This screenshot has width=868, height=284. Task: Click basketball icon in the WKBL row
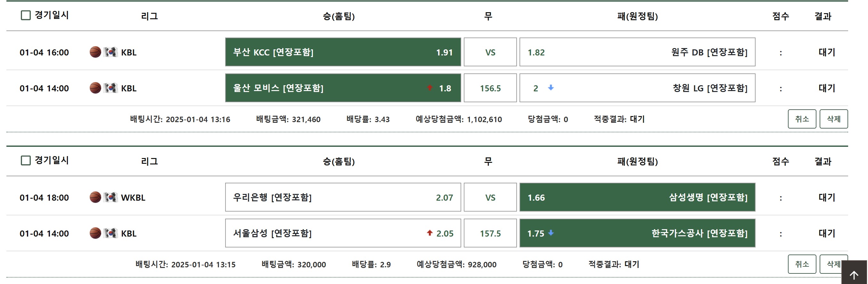(95, 197)
